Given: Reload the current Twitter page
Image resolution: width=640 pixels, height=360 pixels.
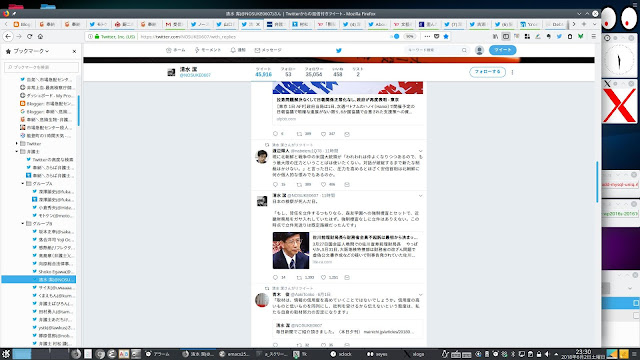Looking at the screenshot, I should point(29,36).
